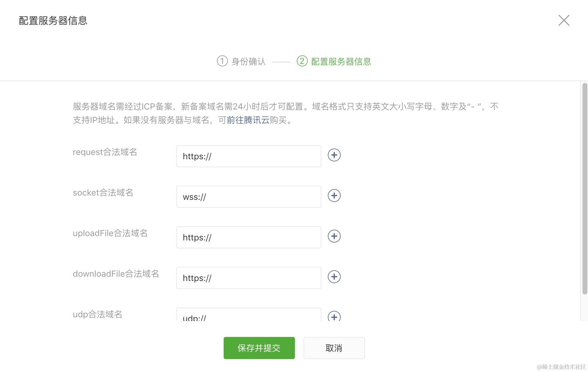Click the plus icon beside downloadFile合法域名
This screenshot has width=588, height=372.
pos(334,277)
